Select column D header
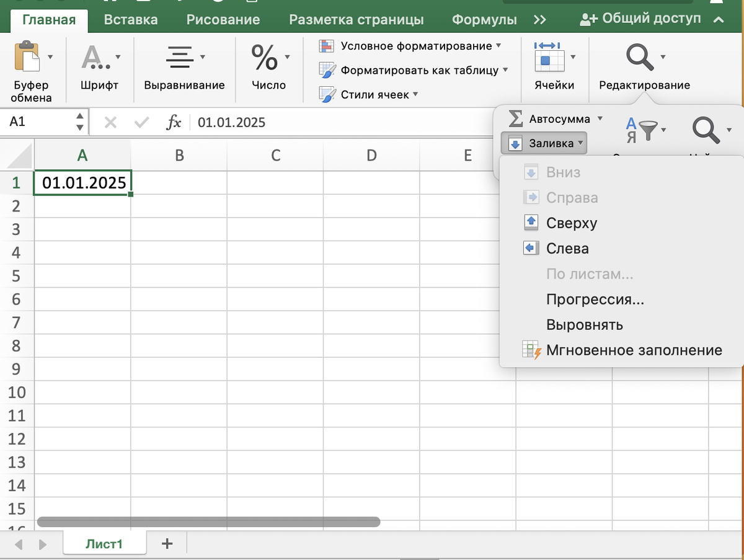The image size is (744, 560). [x=371, y=155]
